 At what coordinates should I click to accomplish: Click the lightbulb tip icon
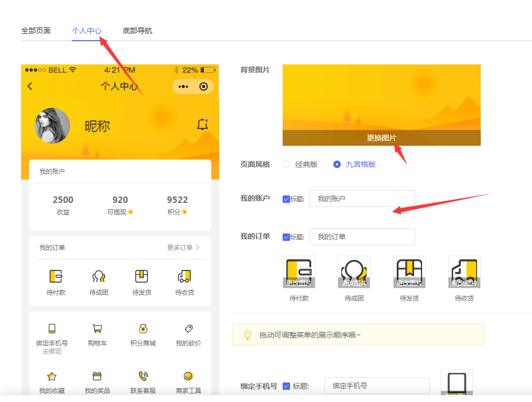click(x=248, y=335)
